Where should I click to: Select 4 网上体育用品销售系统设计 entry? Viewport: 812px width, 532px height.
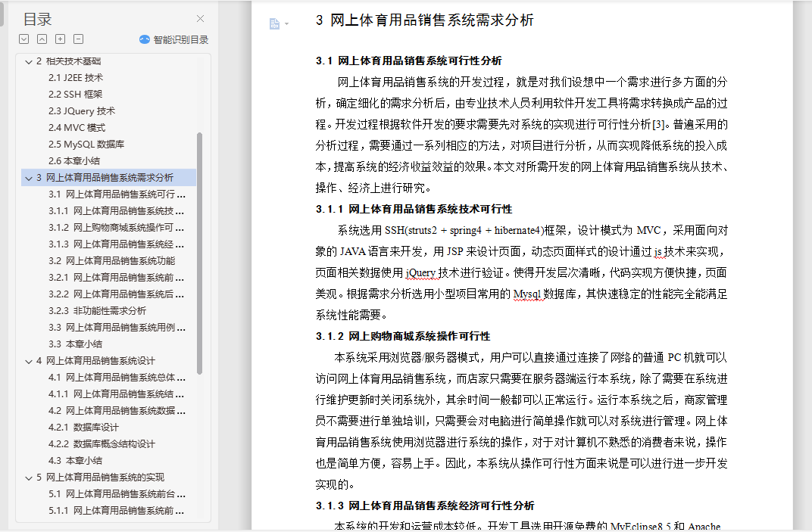95,361
